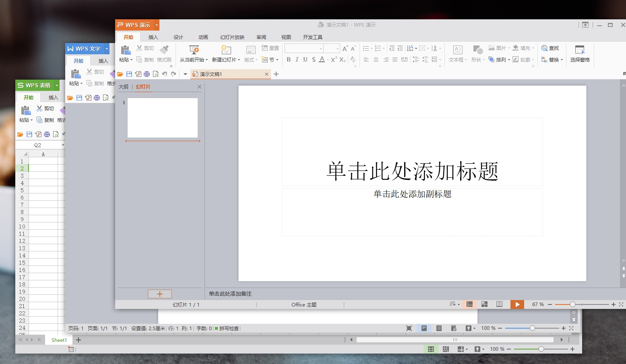Expand the Replace (替换) dropdown arrow
The width and height of the screenshot is (626, 364).
(562, 60)
